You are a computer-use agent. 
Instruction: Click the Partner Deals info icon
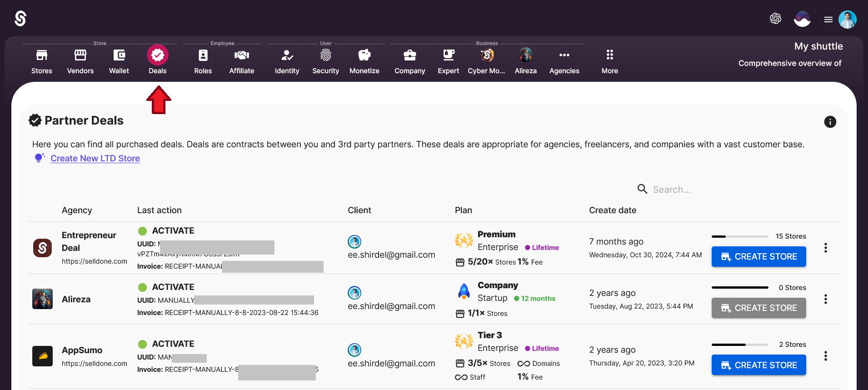(x=830, y=122)
